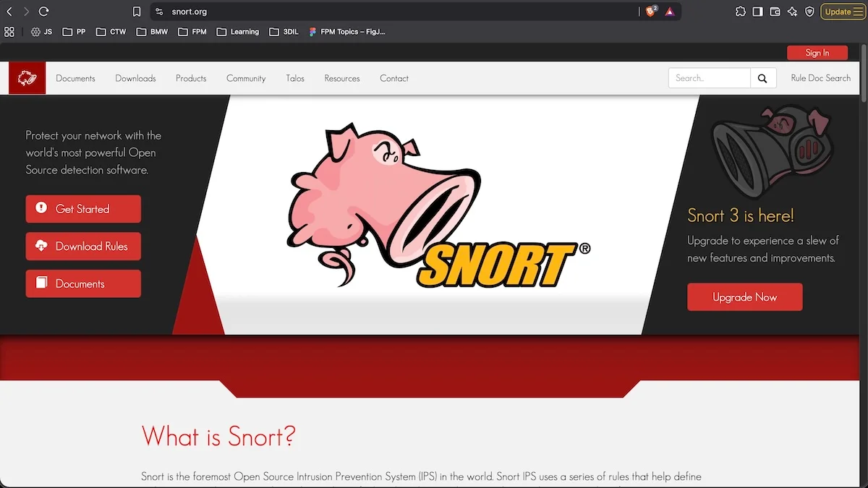The height and width of the screenshot is (488, 868).
Task: Open the Update browser menu button
Action: pyautogui.click(x=843, y=12)
